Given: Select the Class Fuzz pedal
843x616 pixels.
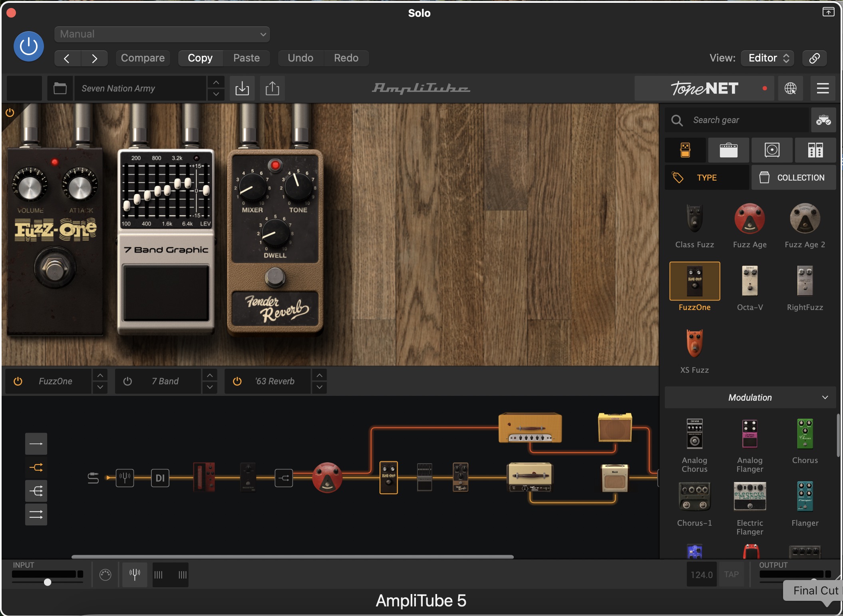Looking at the screenshot, I should [x=694, y=226].
